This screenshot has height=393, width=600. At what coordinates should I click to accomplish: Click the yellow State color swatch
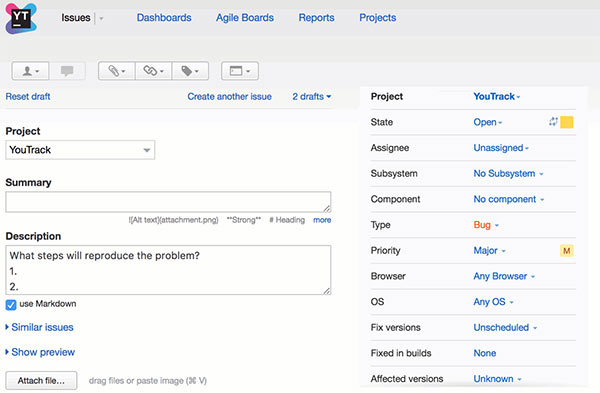pyautogui.click(x=567, y=122)
